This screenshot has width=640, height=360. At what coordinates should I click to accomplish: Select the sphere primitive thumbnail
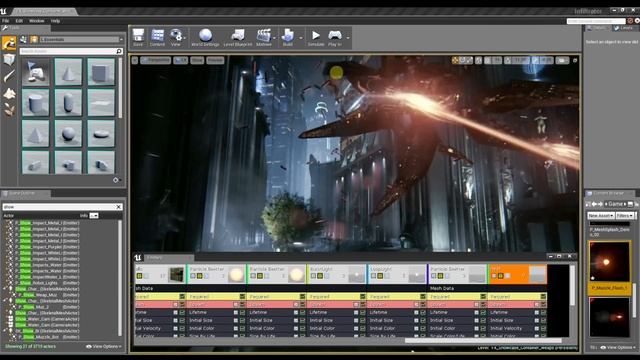[68, 133]
